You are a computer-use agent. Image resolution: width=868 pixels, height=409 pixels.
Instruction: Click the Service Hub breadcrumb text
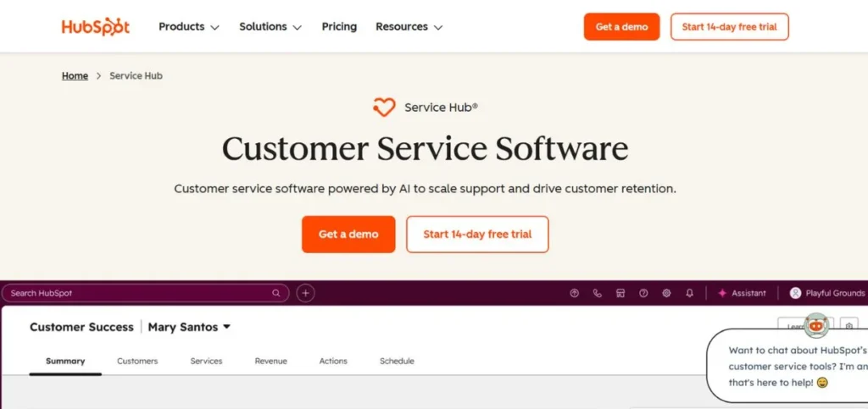click(136, 75)
